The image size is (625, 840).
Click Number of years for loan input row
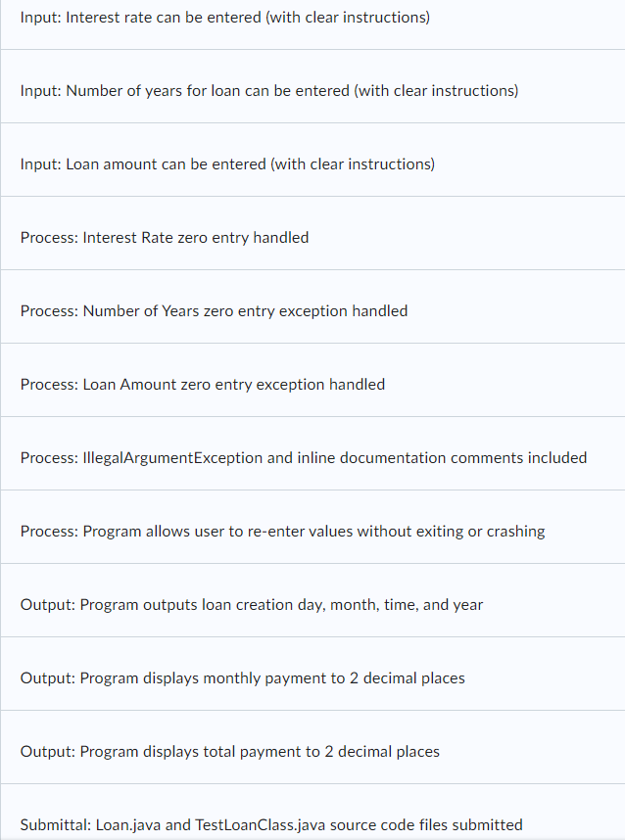click(312, 86)
